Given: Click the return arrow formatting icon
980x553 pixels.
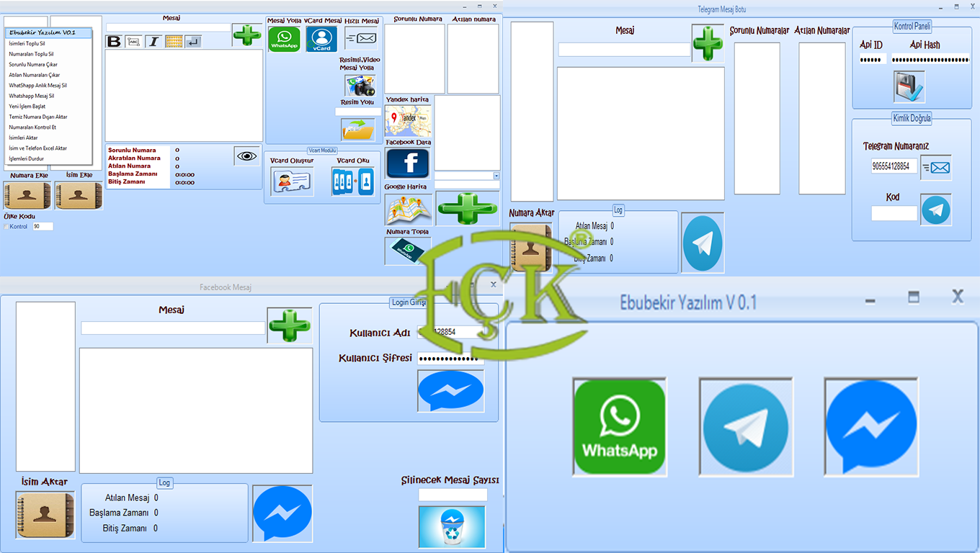Looking at the screenshot, I should 193,42.
